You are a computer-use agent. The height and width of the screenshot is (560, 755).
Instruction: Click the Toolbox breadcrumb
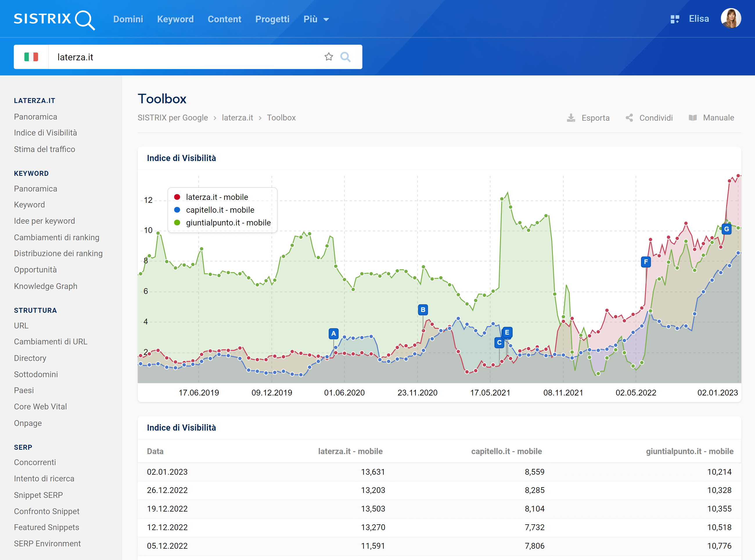(281, 118)
